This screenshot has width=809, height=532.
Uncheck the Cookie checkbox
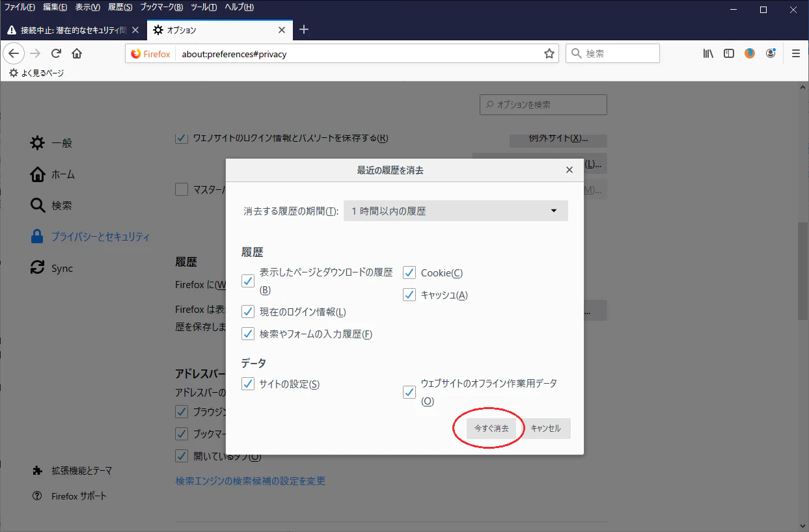click(x=409, y=273)
